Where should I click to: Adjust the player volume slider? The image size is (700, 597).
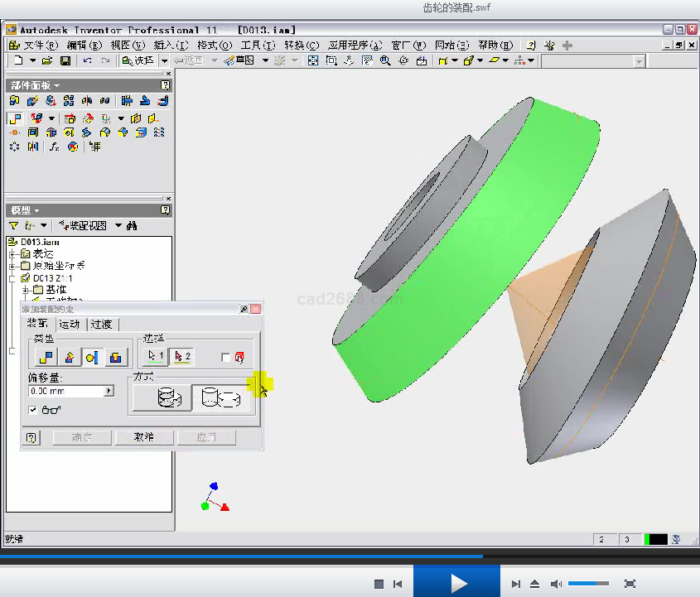pyautogui.click(x=588, y=584)
